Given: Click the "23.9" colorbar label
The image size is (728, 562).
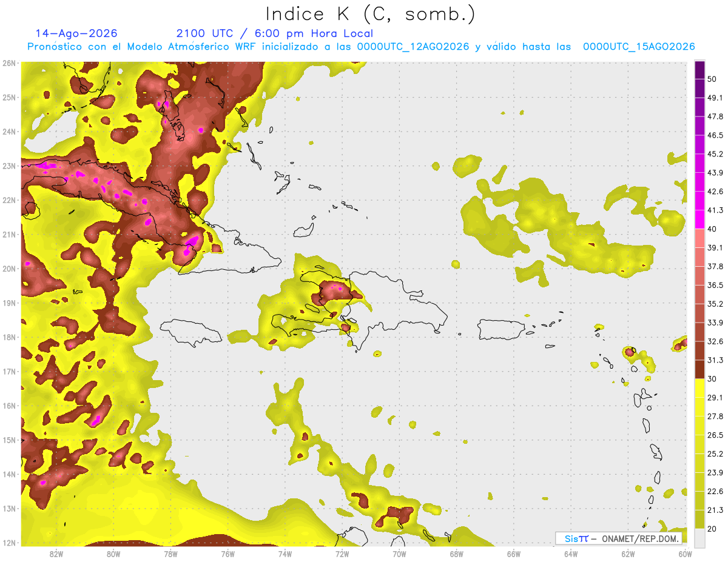Looking at the screenshot, I should pyautogui.click(x=715, y=473).
